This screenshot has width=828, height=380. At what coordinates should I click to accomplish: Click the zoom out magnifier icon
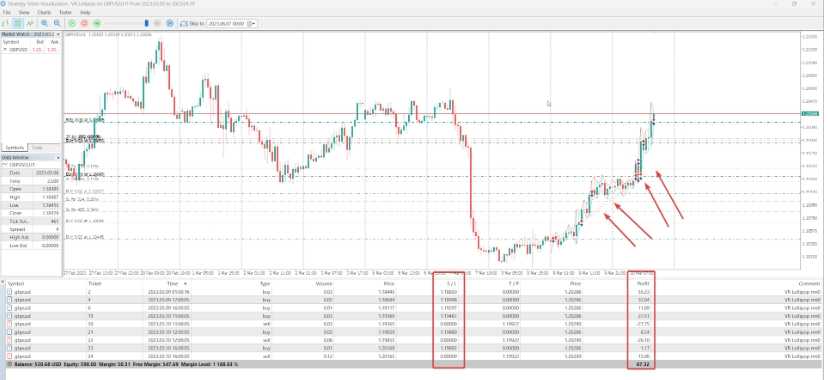click(57, 23)
